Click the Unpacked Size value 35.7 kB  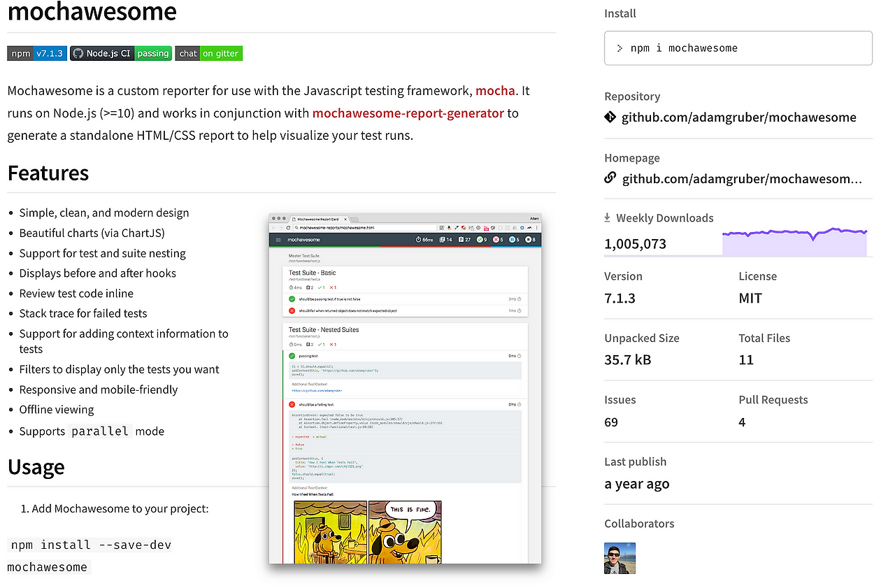coord(628,360)
